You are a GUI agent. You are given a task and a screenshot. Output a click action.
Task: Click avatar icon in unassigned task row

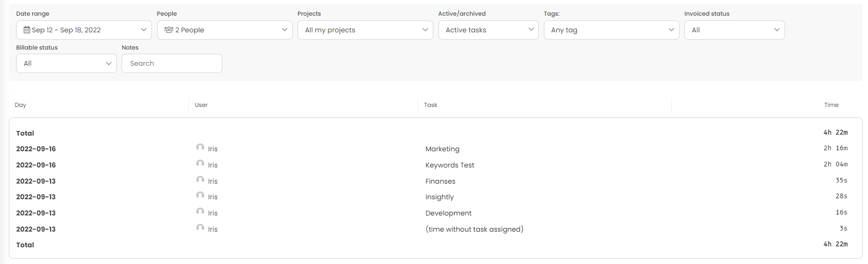coord(200,228)
